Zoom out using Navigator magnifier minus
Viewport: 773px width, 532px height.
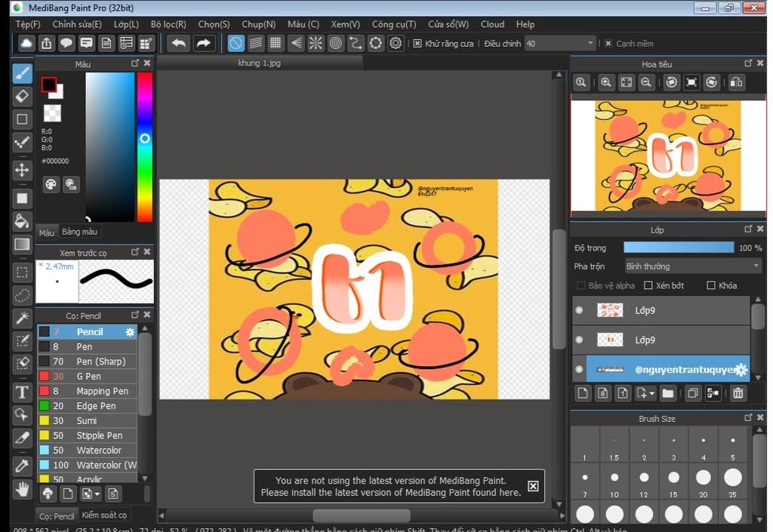click(x=646, y=82)
